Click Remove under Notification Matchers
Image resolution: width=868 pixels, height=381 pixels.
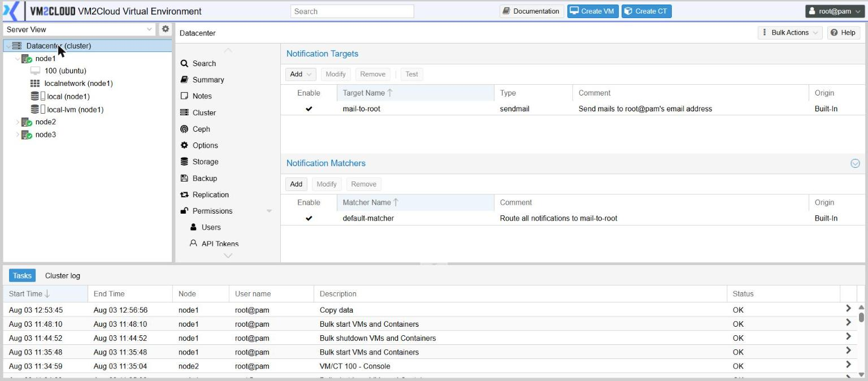[x=364, y=184]
